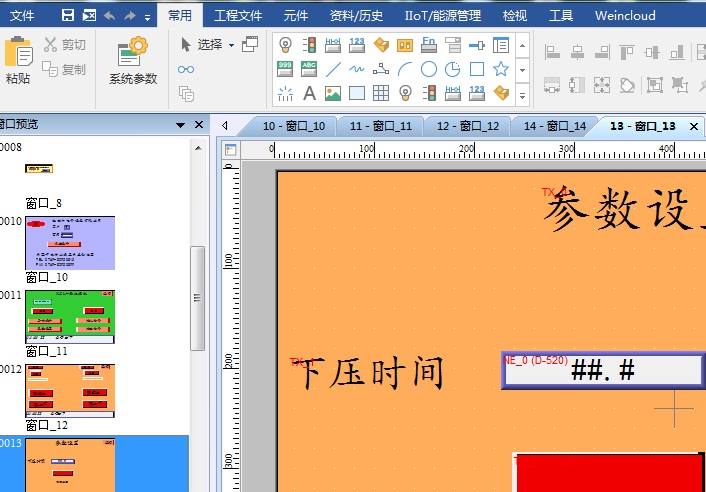Switch to the 工程文件 ribbon tab
Screen dimensions: 706x492
[238, 15]
